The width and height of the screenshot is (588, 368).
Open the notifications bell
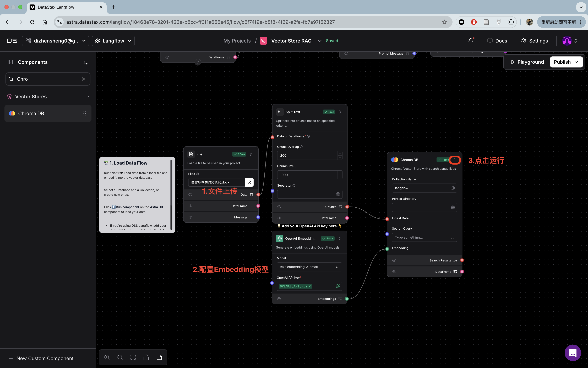[471, 41]
